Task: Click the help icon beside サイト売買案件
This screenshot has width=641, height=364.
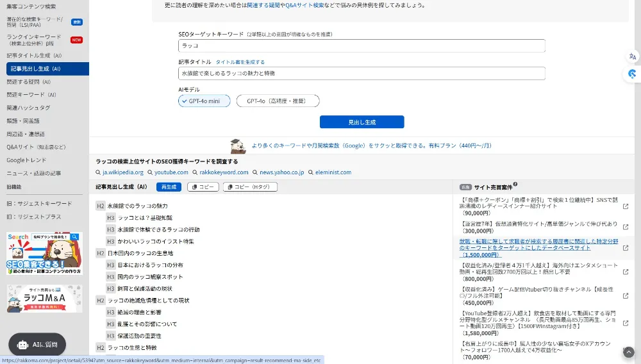Action: (515, 185)
